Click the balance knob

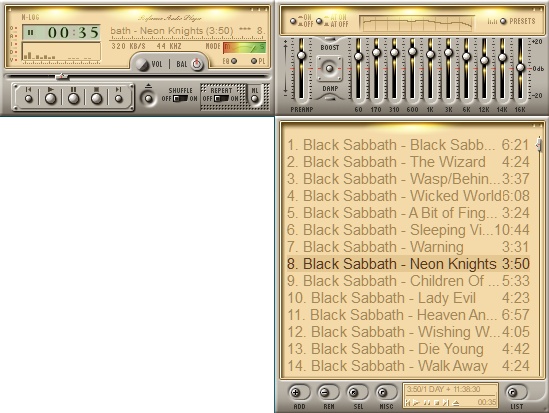pos(197,64)
